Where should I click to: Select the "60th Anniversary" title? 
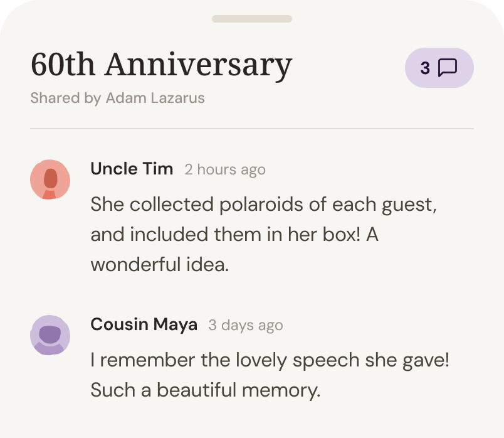pyautogui.click(x=161, y=65)
